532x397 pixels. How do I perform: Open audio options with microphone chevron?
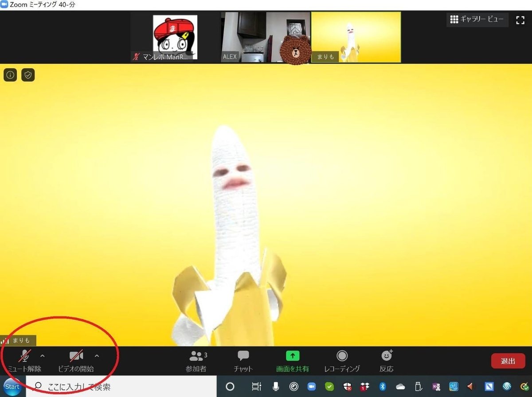pos(42,355)
